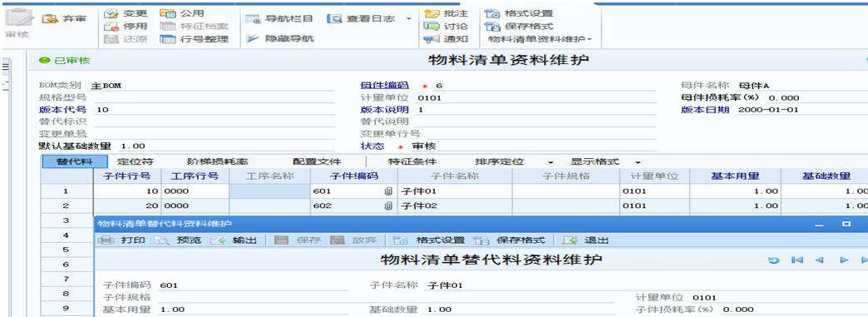Click the 默认基础数量 field showing 1.00

(227, 146)
